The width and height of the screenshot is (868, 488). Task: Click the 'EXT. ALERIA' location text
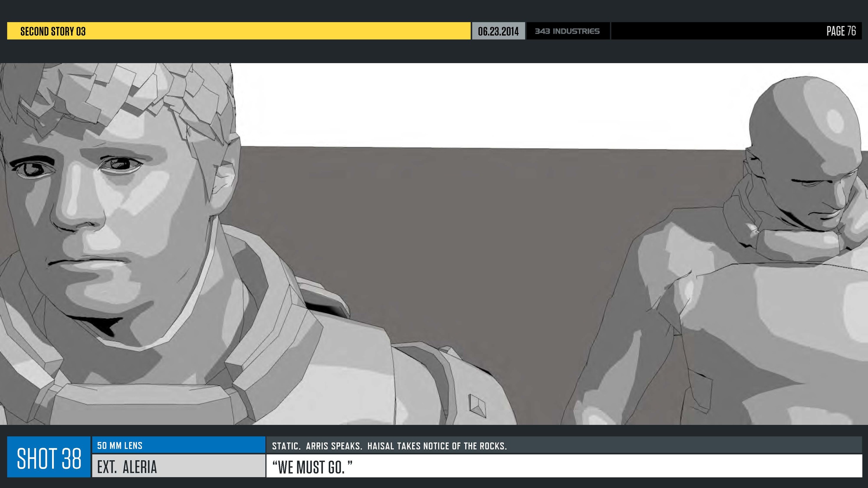(127, 467)
